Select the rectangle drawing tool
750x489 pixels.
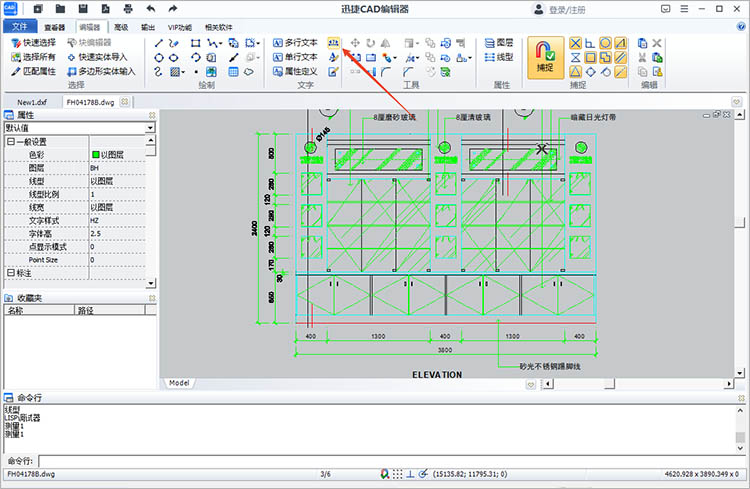[195, 43]
